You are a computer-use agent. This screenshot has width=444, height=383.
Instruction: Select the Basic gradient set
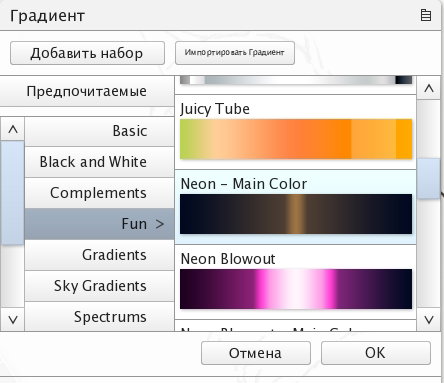99,131
